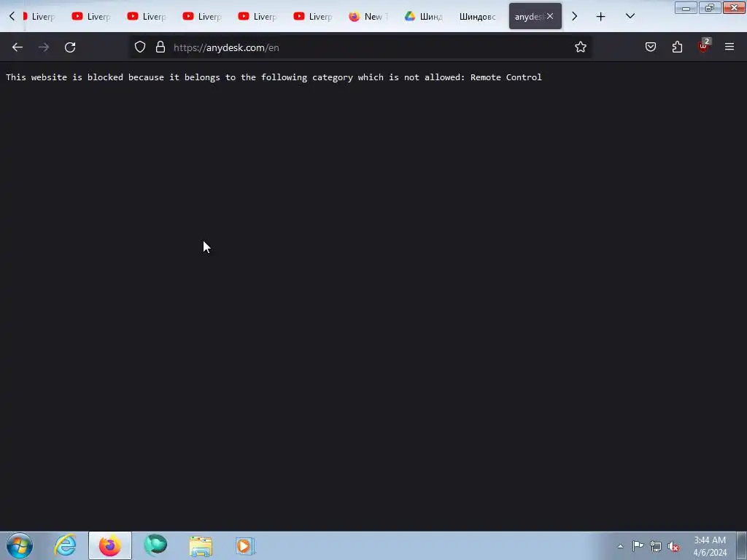The width and height of the screenshot is (747, 560).
Task: Go back to the previous page
Action: click(x=18, y=47)
